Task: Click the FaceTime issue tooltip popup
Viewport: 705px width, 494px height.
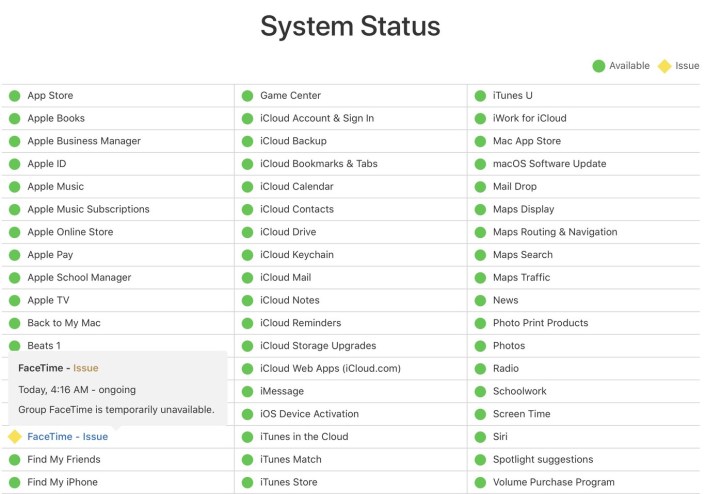Action: point(116,388)
